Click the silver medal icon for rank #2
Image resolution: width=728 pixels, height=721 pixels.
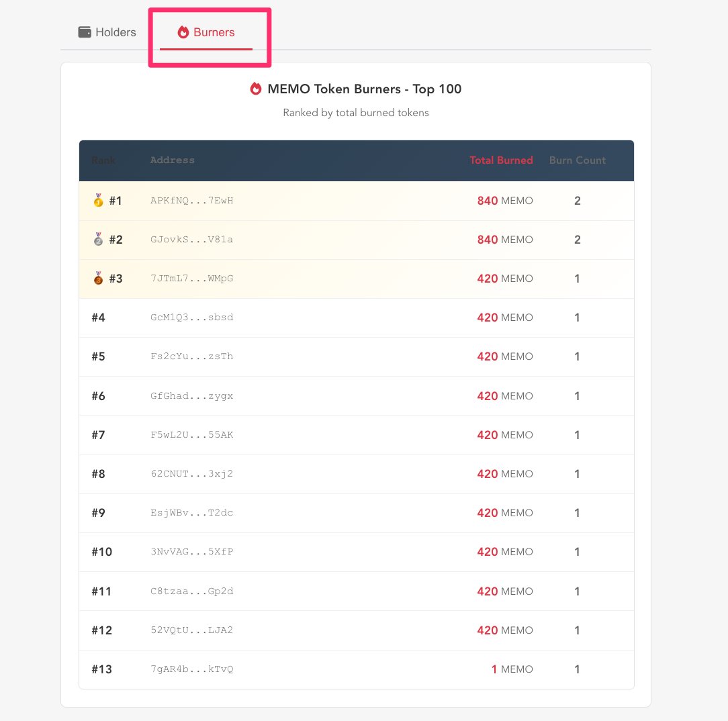(x=99, y=240)
